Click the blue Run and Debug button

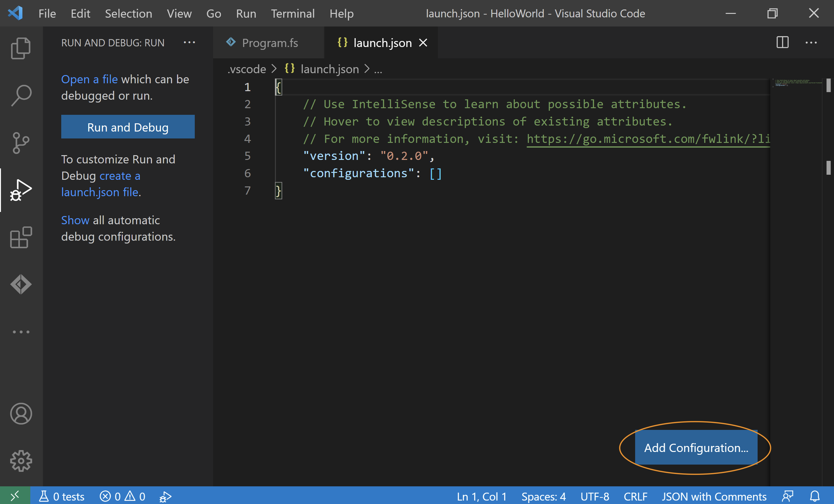tap(128, 127)
